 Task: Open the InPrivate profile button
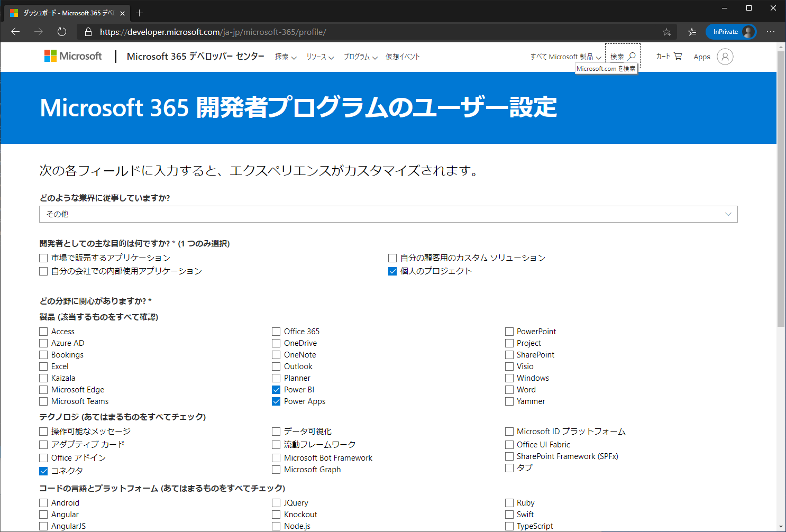pyautogui.click(x=731, y=32)
